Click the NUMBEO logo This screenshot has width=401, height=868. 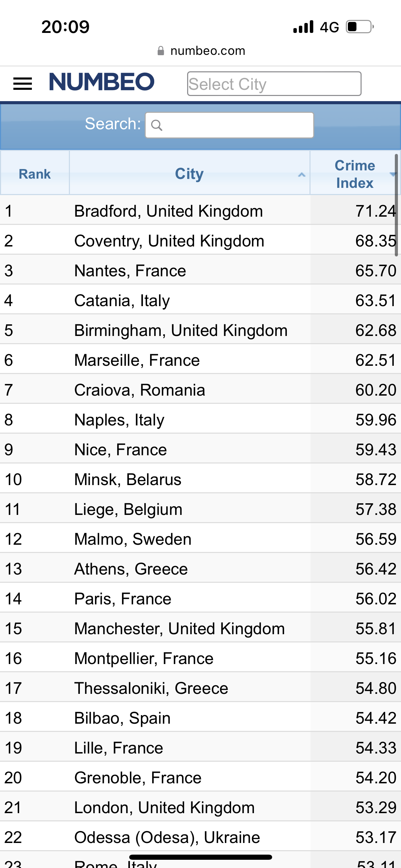click(x=102, y=82)
